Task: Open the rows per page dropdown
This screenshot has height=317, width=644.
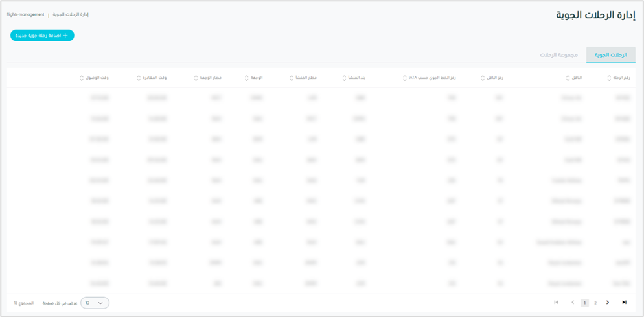Action: pos(95,303)
